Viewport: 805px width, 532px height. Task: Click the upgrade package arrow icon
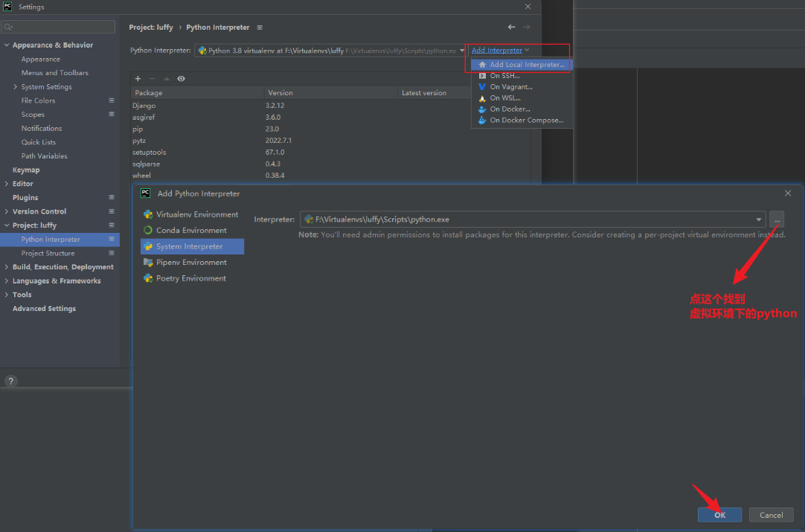[x=167, y=79]
